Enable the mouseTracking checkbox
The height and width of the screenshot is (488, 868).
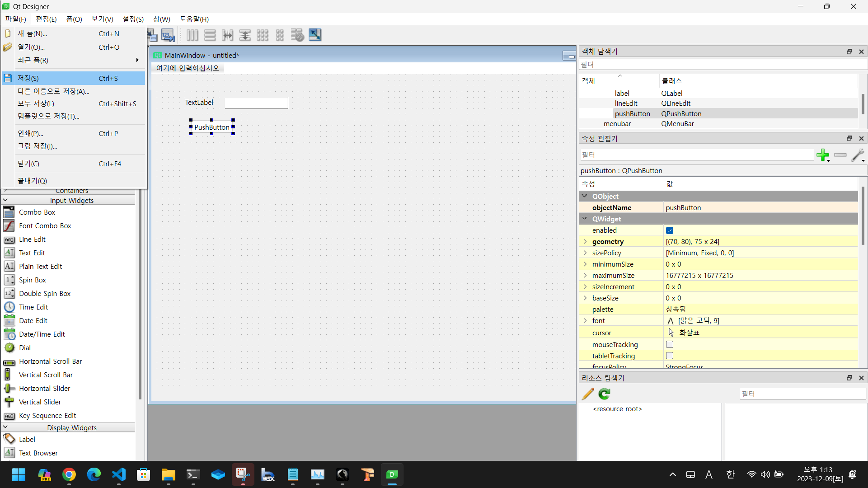[670, 344]
